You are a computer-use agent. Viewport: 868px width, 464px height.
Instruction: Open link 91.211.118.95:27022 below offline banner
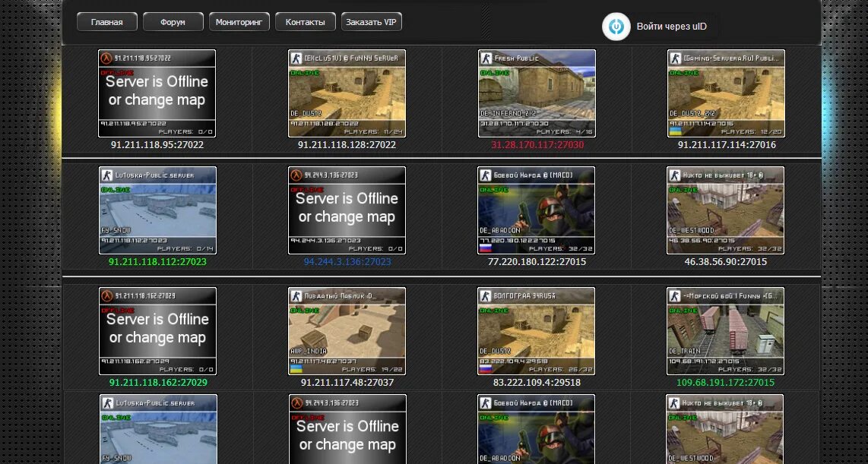click(x=157, y=145)
